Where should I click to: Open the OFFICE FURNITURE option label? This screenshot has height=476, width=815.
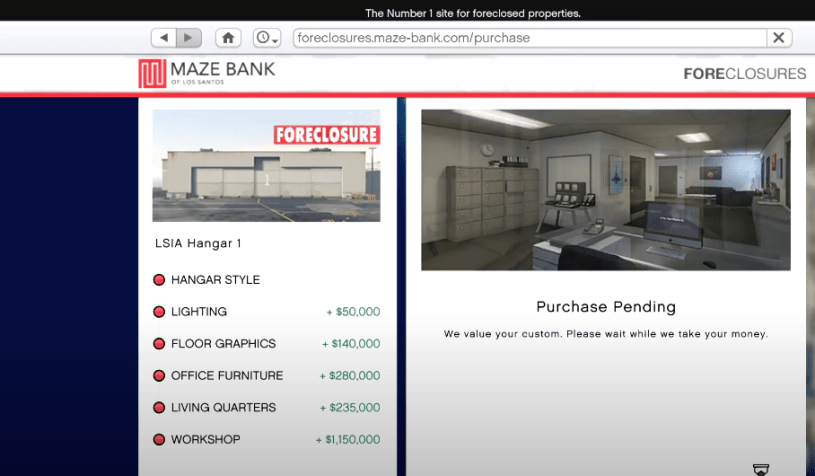(227, 376)
